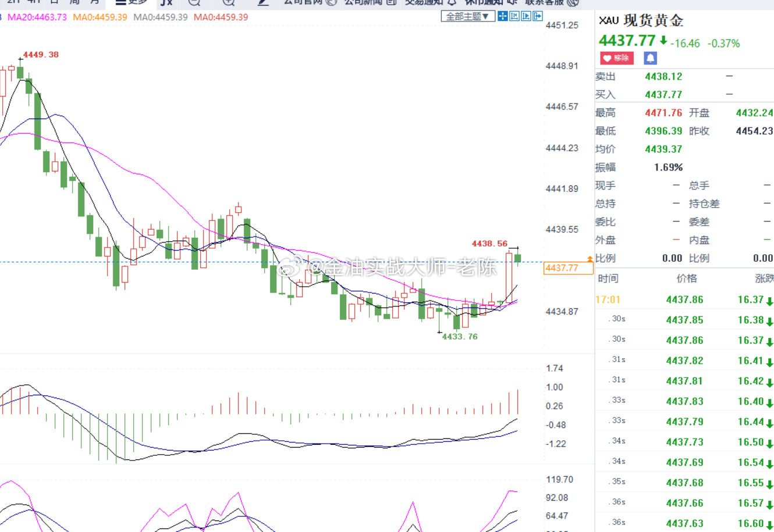Open the 交易通知 link
This screenshot has height=532, width=774.
click(x=431, y=2)
